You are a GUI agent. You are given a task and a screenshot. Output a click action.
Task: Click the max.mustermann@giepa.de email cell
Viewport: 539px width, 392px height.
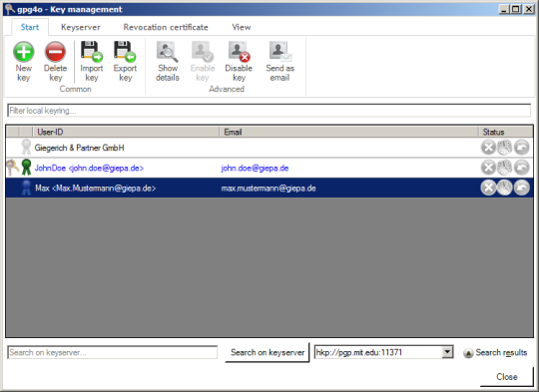[269, 189]
